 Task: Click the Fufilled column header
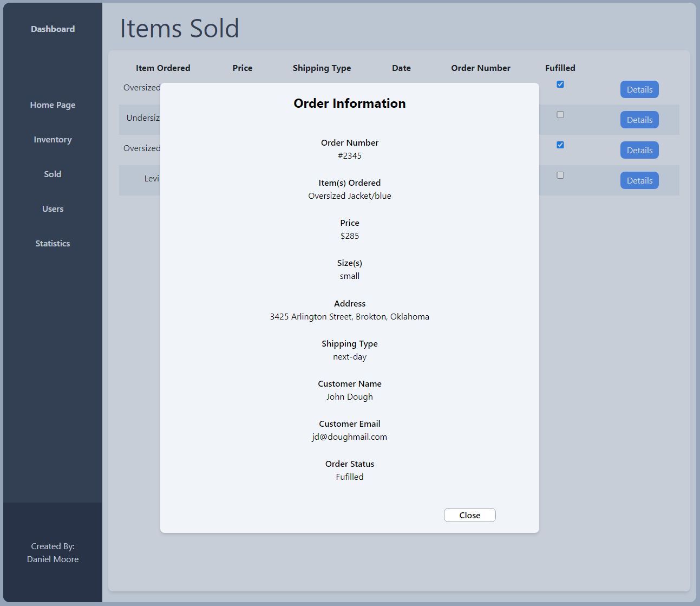[x=560, y=68]
